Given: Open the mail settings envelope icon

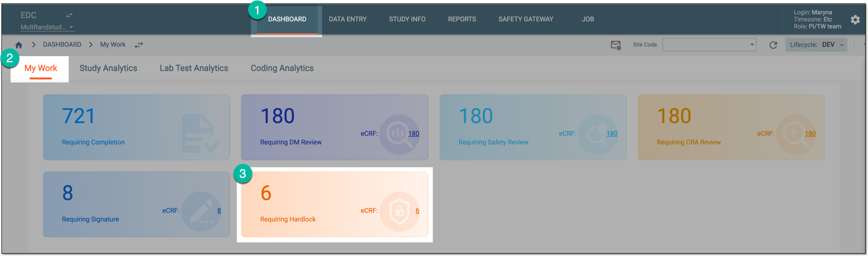Looking at the screenshot, I should [616, 45].
